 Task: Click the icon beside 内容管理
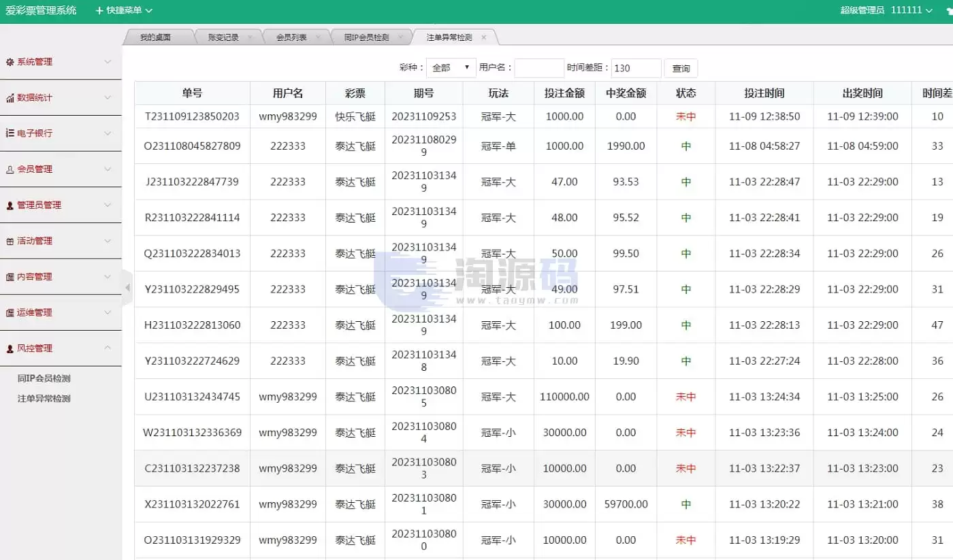pyautogui.click(x=10, y=277)
